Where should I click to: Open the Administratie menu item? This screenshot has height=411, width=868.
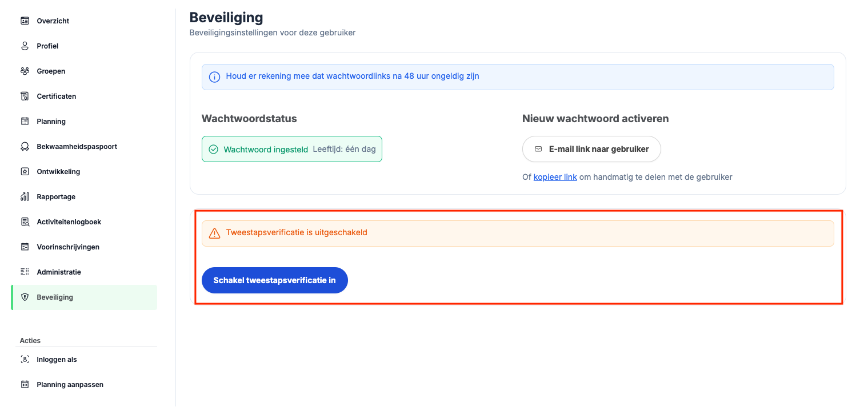coord(58,272)
